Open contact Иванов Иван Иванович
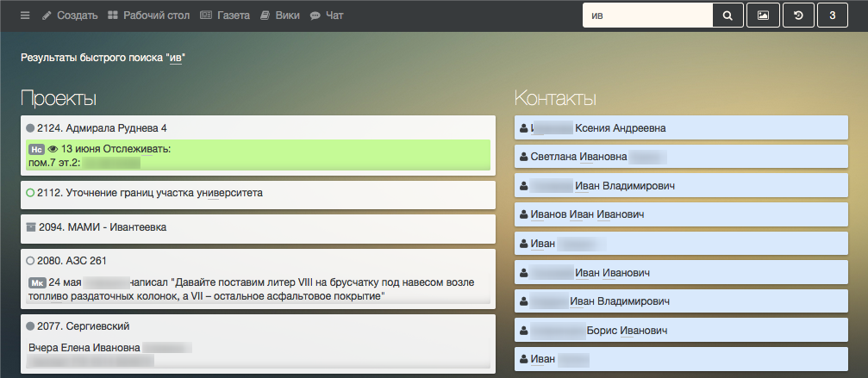This screenshot has height=378, width=868. pyautogui.click(x=681, y=214)
